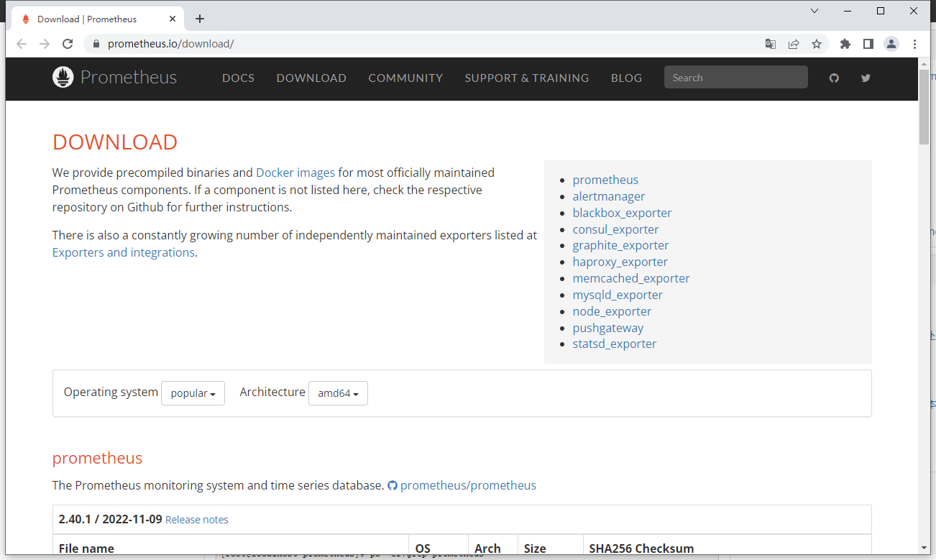Open the BLOG menu item
Screen dimensions: 936x560
coord(626,78)
